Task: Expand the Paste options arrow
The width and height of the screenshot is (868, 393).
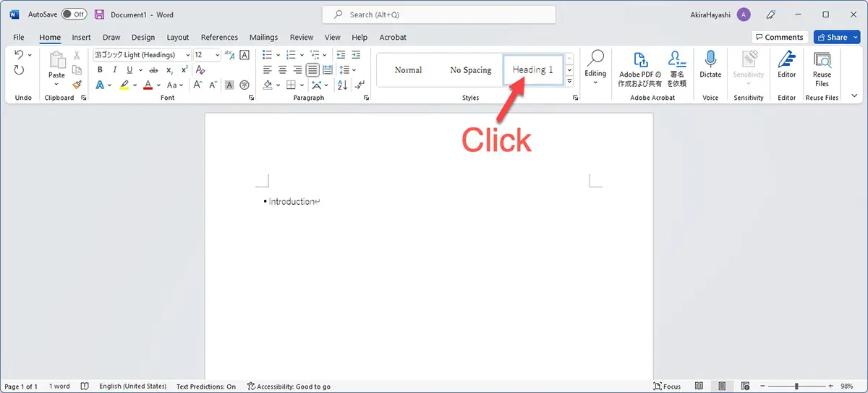Action: tap(56, 83)
